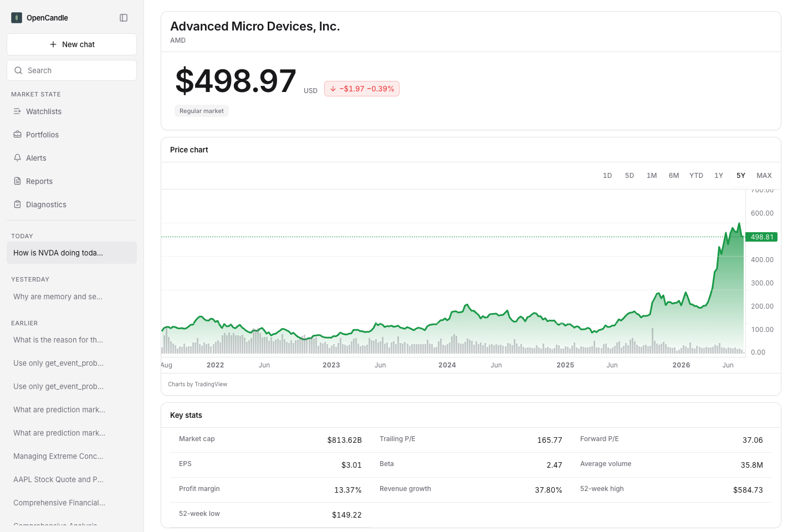Select the 5Y chart range
Viewport: 798px width, 532px height.
(x=741, y=176)
